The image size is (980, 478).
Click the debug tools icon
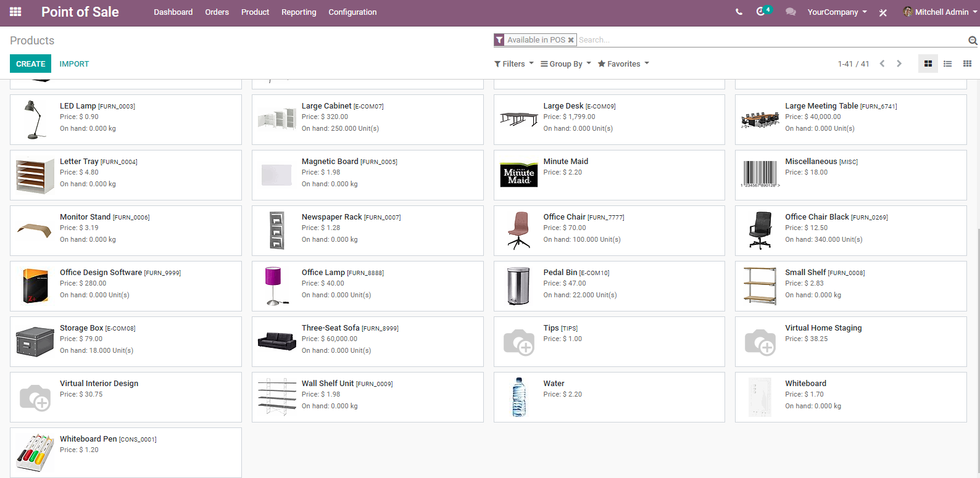(883, 12)
